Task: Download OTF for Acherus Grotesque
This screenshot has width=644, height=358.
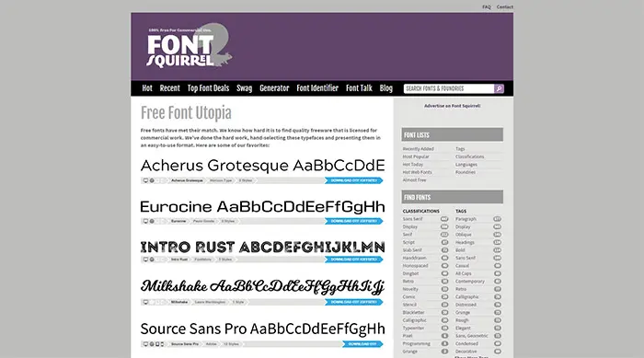Action: [353, 180]
